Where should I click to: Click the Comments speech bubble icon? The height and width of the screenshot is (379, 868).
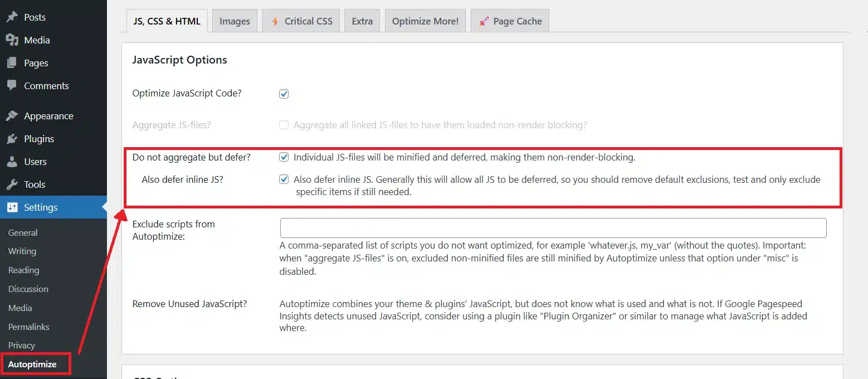12,86
